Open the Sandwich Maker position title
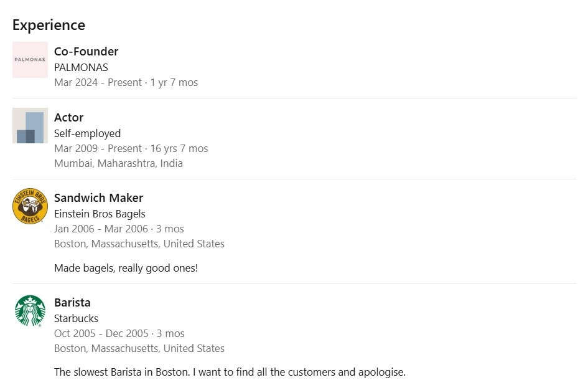Screen dimensions: 588x390 (98, 197)
